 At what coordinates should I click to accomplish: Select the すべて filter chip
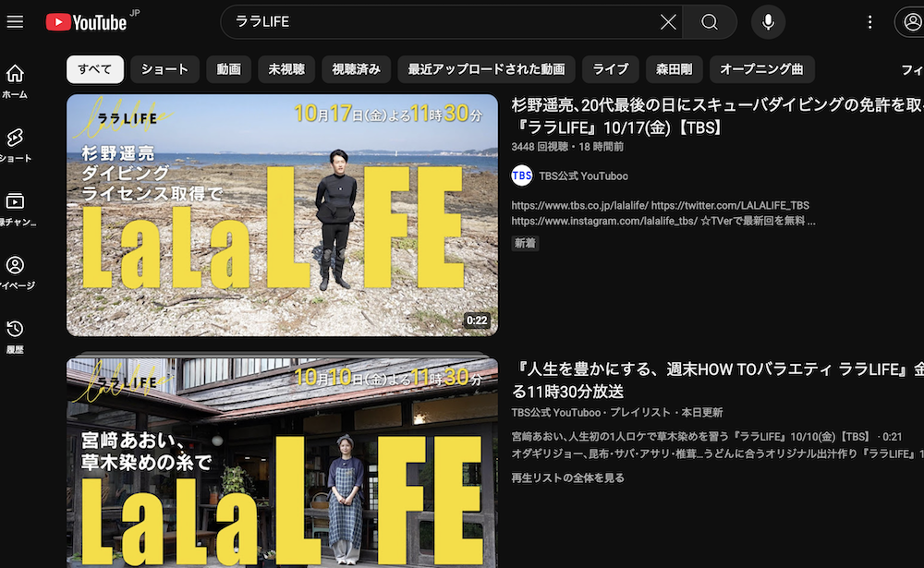[94, 69]
